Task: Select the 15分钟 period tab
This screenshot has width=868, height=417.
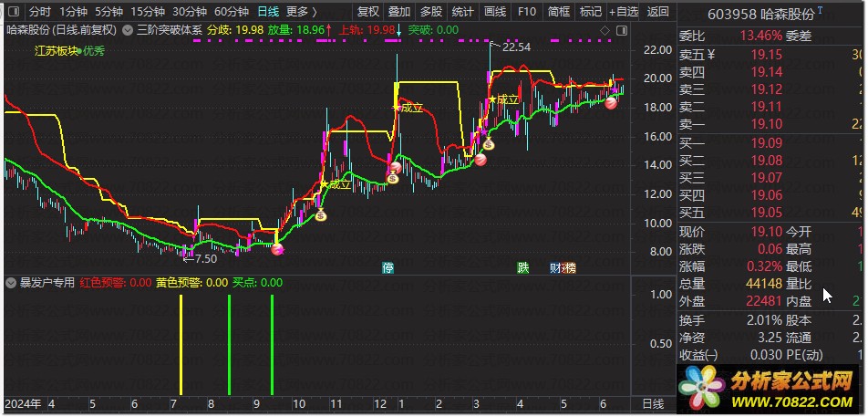Action: pos(148,11)
